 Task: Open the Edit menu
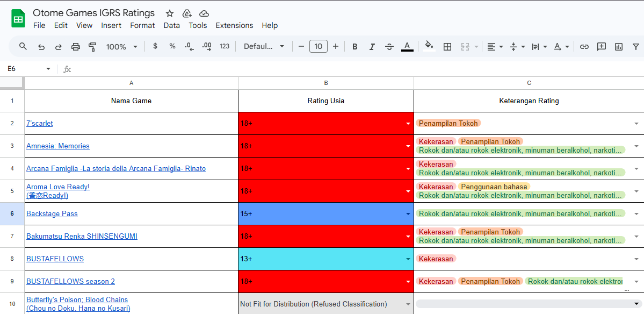[61, 25]
